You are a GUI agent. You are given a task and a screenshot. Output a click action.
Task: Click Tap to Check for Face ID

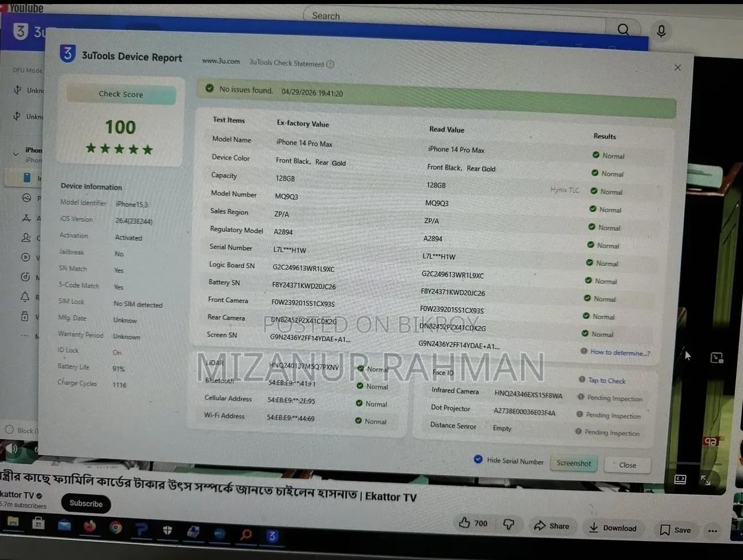click(x=606, y=380)
